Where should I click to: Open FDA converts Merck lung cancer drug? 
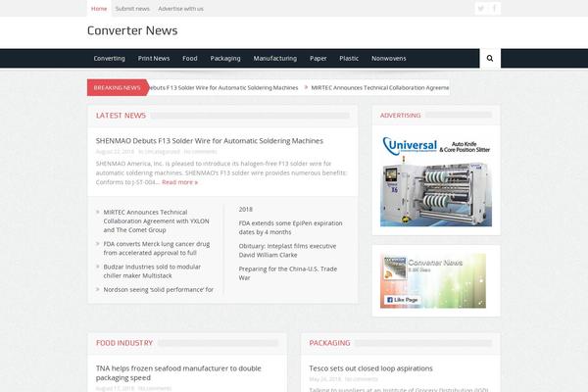coord(157,248)
